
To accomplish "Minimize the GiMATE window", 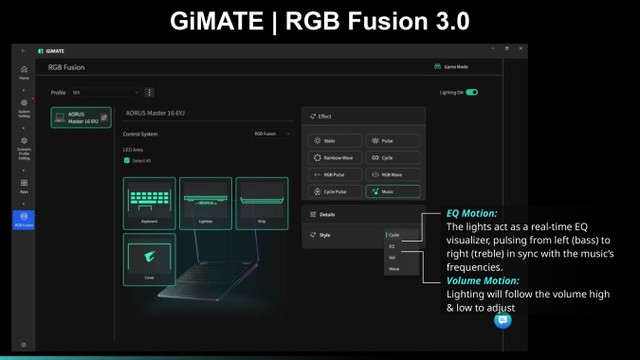I will tap(493, 49).
